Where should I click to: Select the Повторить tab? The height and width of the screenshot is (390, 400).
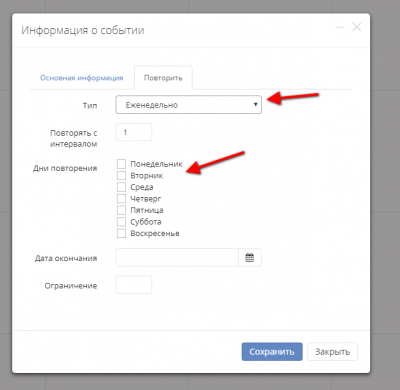(x=163, y=78)
